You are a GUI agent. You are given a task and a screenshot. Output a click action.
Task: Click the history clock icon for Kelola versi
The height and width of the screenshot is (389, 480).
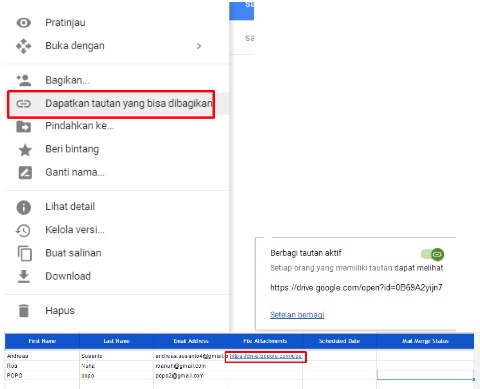pyautogui.click(x=23, y=230)
